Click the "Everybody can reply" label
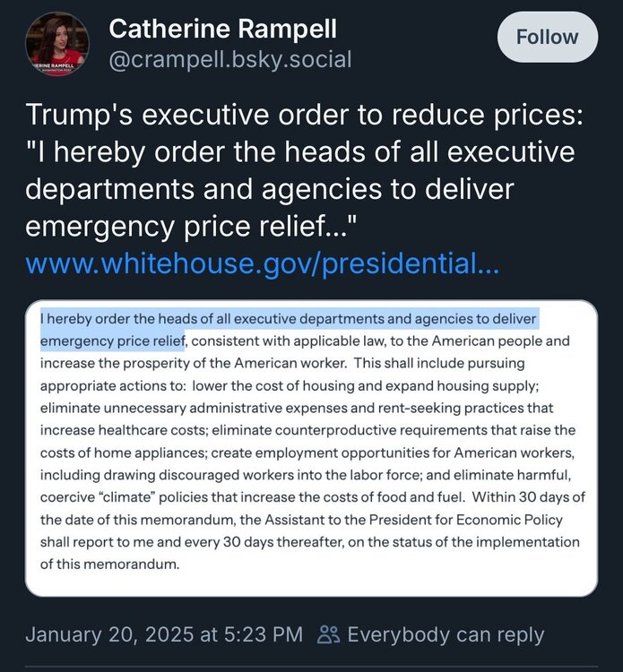The image size is (623, 672). (x=445, y=634)
